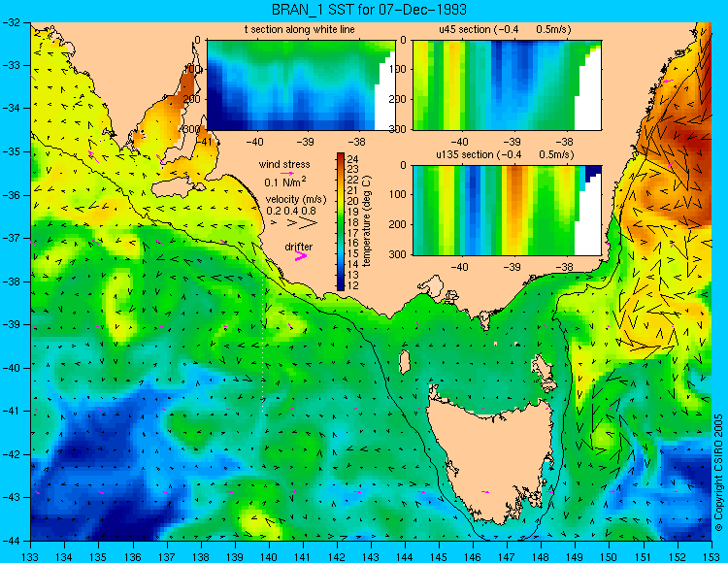Viewport: 728px width, 563px height.
Task: Click longitude axis label 143
Action: (371, 556)
